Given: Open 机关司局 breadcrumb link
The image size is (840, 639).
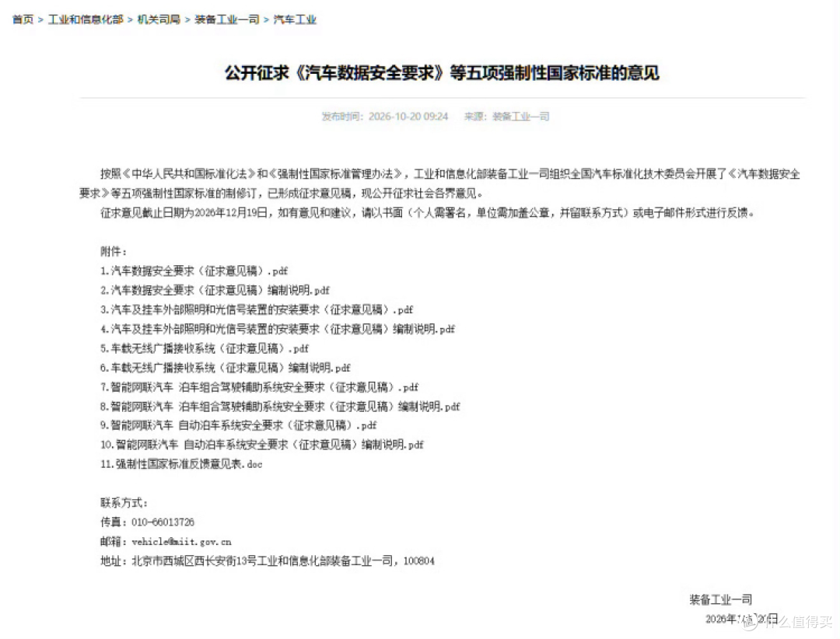Looking at the screenshot, I should (x=159, y=19).
